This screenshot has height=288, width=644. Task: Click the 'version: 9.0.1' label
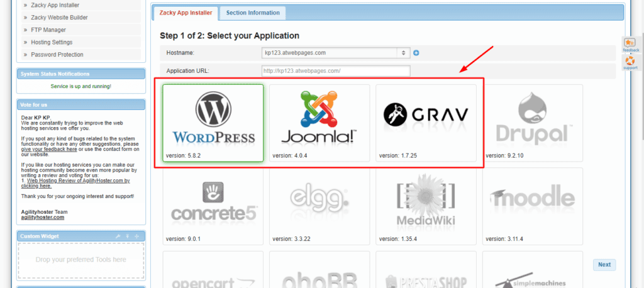click(x=183, y=239)
